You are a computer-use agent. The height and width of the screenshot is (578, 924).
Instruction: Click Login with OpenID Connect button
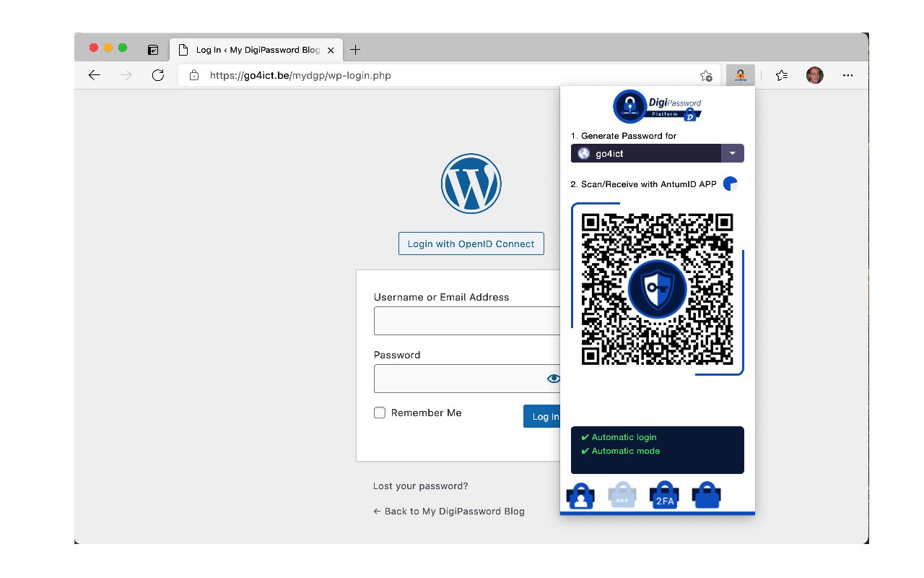click(471, 243)
